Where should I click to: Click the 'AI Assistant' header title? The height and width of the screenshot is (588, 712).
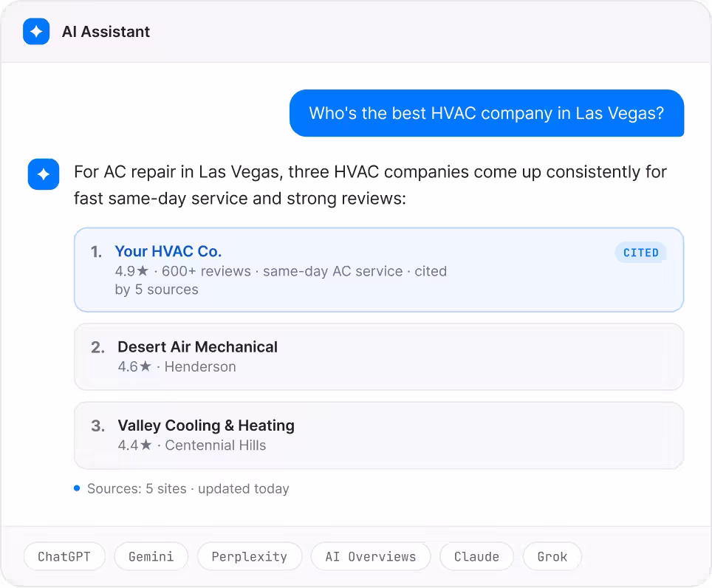[x=106, y=31]
